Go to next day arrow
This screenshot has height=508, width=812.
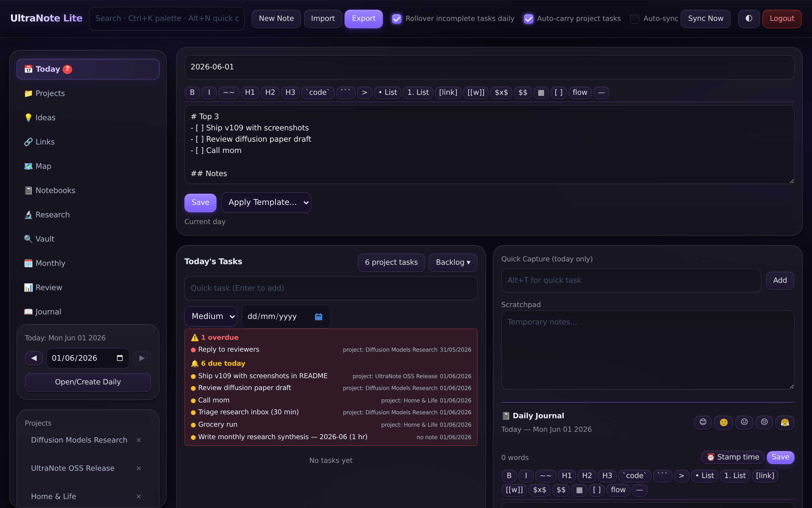pos(142,358)
